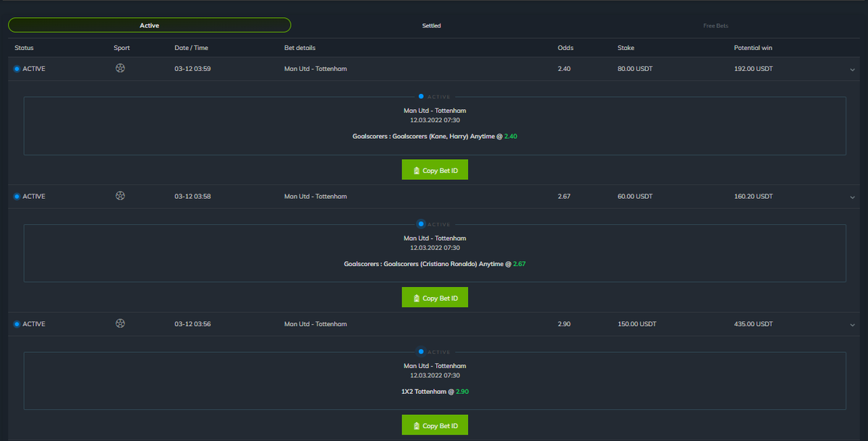The width and height of the screenshot is (868, 441).
Task: Copy Bet ID for the Harry Kane bet
Action: click(435, 170)
